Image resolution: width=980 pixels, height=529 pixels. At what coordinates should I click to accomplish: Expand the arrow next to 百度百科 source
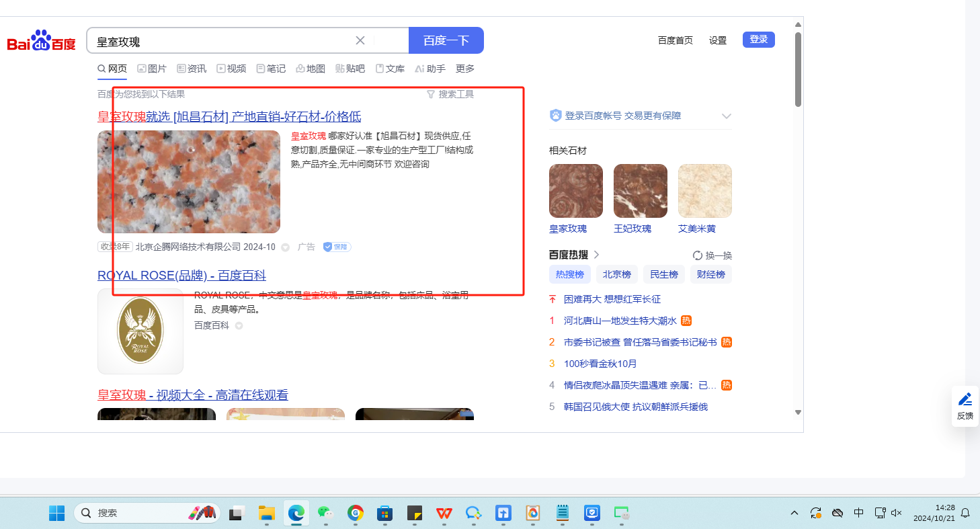pyautogui.click(x=239, y=326)
